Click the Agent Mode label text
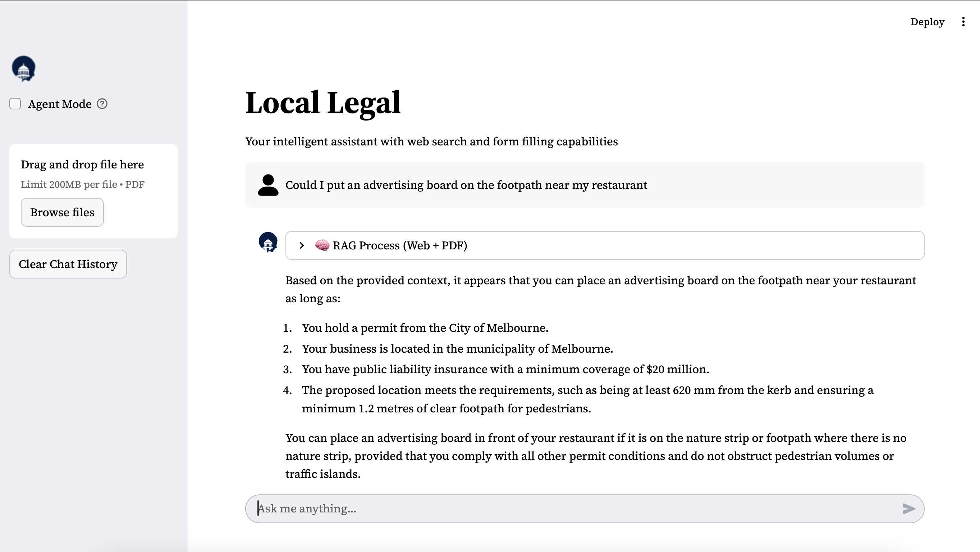 (60, 104)
